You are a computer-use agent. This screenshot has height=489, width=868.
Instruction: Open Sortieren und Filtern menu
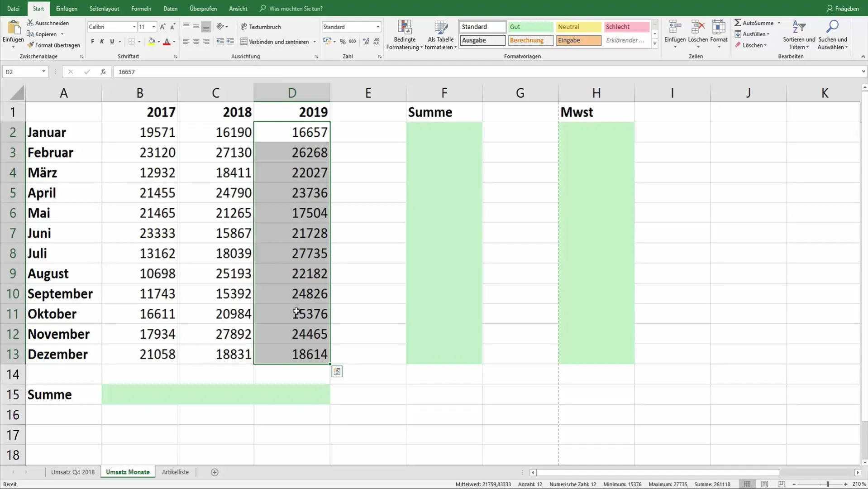point(799,35)
